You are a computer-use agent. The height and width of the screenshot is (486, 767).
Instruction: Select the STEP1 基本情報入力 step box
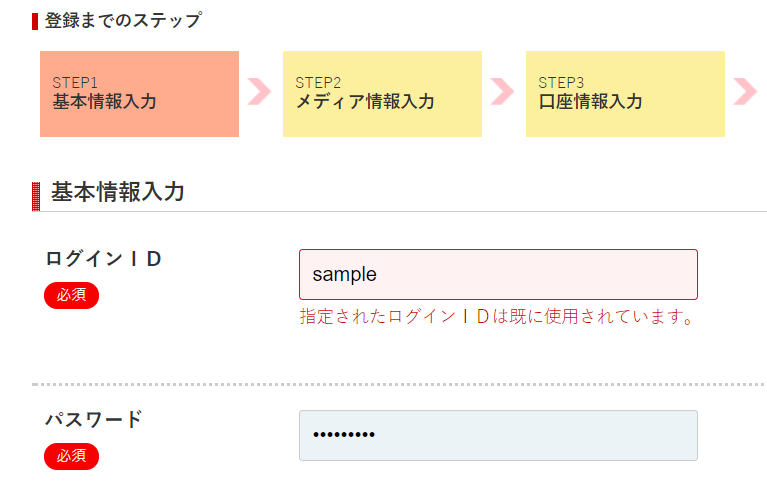coord(139,94)
